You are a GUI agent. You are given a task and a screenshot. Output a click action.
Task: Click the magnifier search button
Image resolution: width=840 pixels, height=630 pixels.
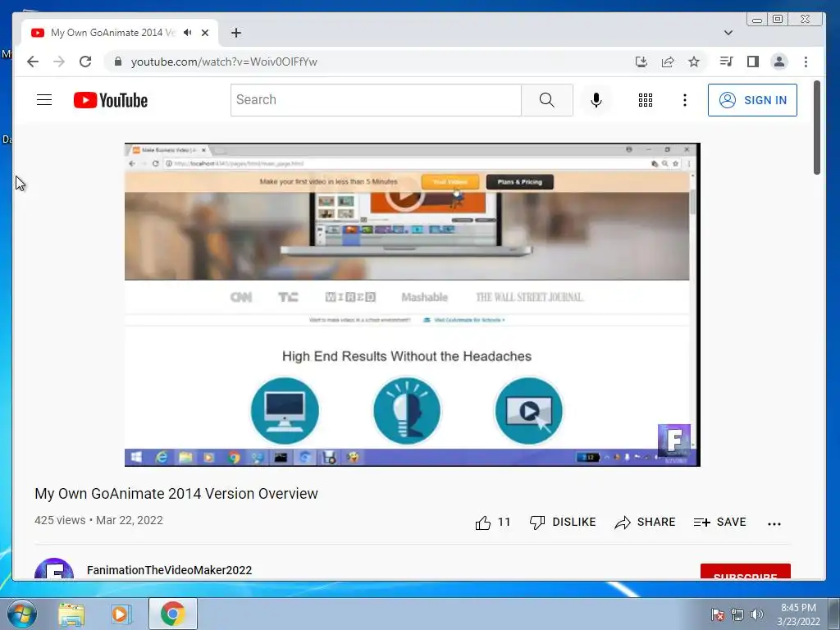click(x=547, y=99)
